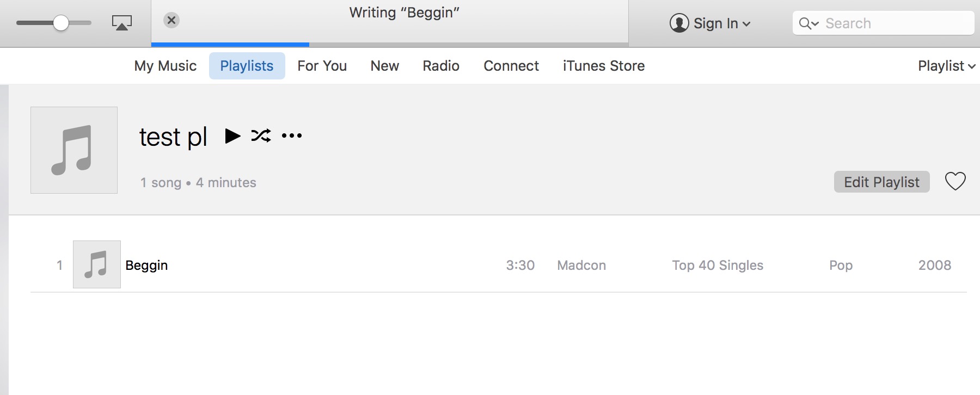Shuffle the test pl playlist
Screen dimensions: 980x395
(261, 135)
